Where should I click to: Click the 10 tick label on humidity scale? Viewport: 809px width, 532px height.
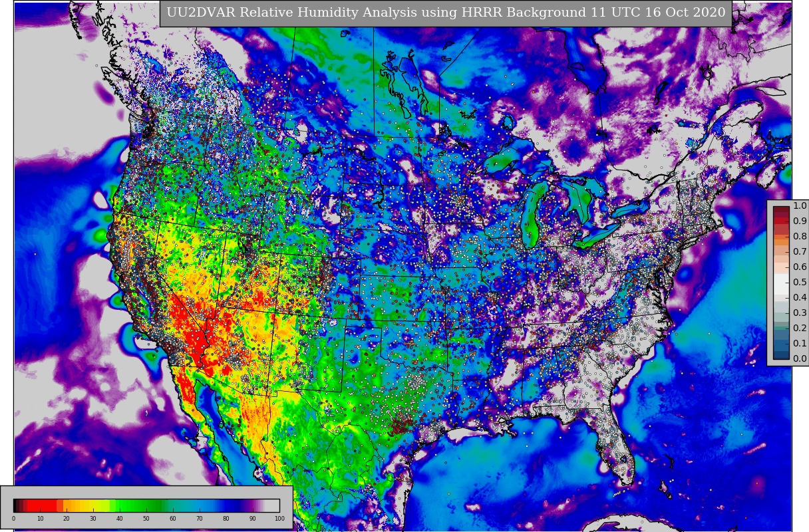40,519
